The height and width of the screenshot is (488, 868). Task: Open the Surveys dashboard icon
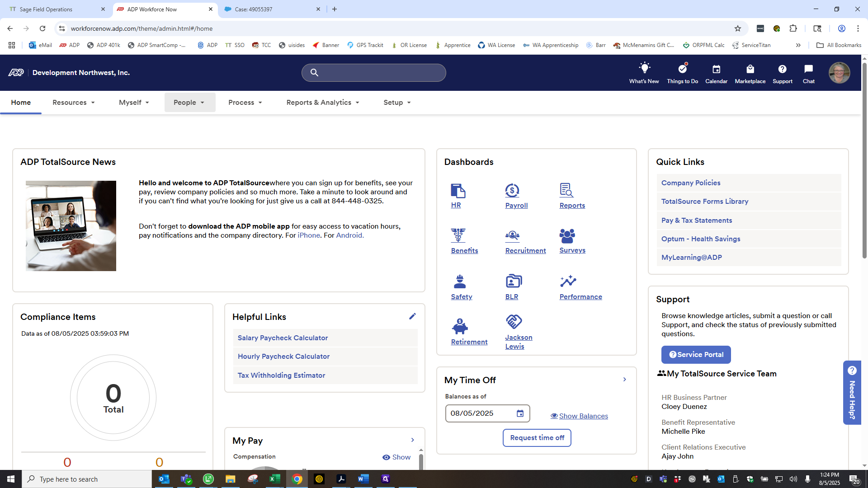(567, 235)
